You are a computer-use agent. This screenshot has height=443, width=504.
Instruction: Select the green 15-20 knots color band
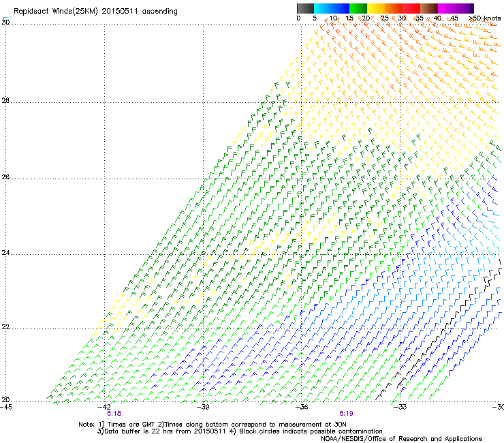[x=358, y=8]
